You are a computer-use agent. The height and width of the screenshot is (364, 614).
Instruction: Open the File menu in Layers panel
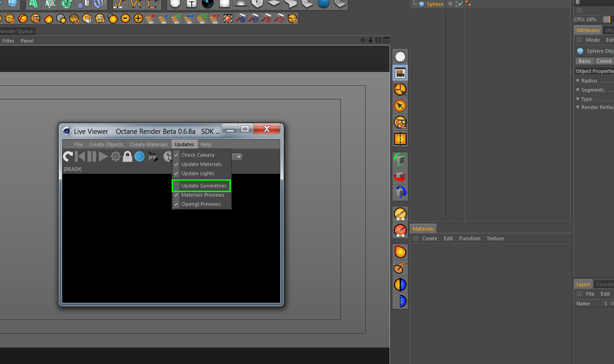coord(590,294)
